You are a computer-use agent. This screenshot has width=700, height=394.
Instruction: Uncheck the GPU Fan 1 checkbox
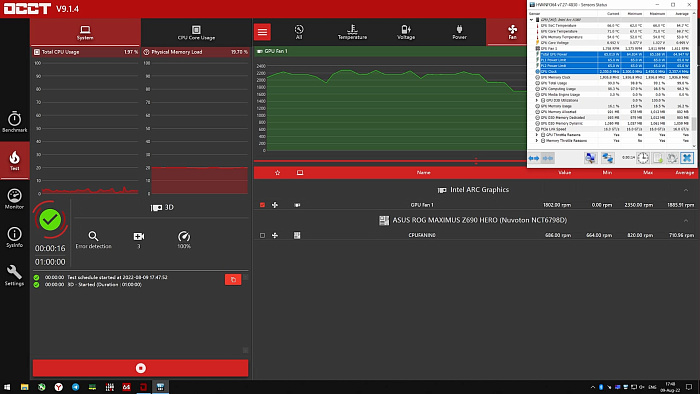point(262,205)
